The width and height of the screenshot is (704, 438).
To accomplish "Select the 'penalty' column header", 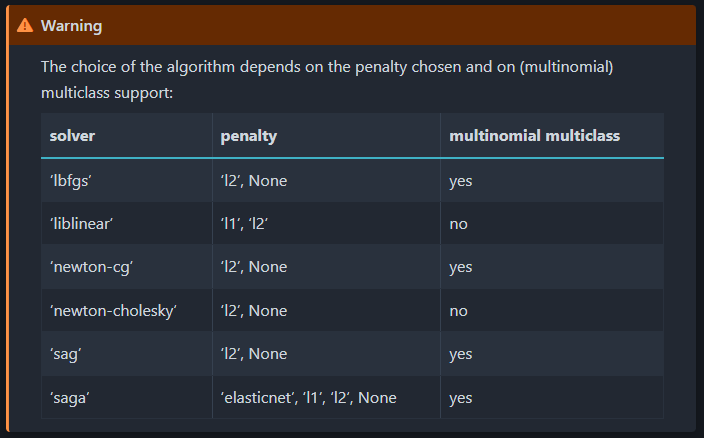I will coord(326,136).
